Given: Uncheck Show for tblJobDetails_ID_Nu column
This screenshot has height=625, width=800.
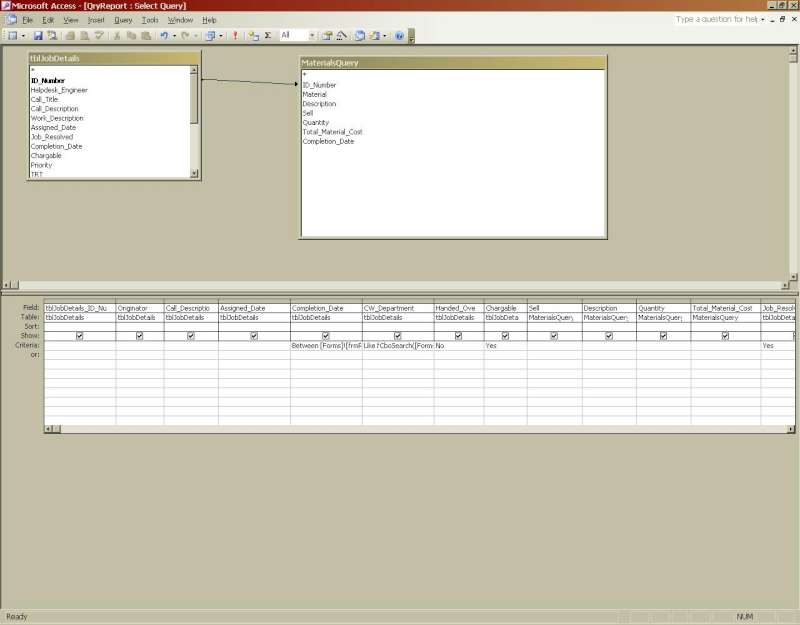Looking at the screenshot, I should 80,336.
